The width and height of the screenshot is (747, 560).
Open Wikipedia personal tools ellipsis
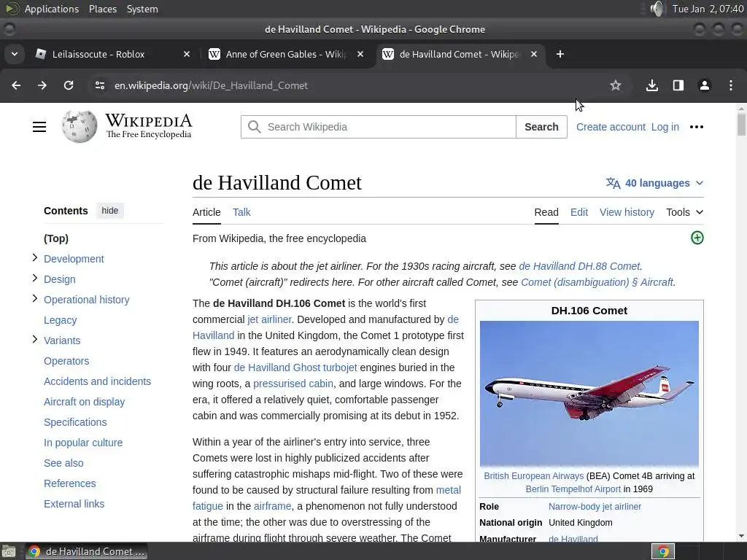(697, 127)
